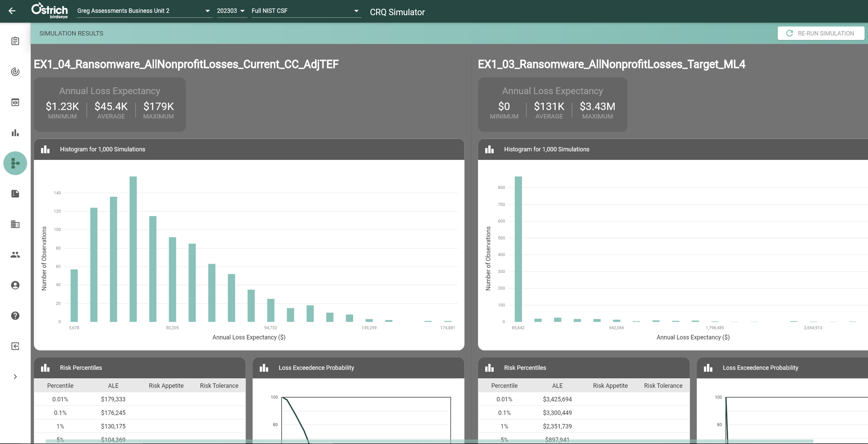Click the tallest bar in the left histogram
The height and width of the screenshot is (444, 868).
tap(133, 249)
